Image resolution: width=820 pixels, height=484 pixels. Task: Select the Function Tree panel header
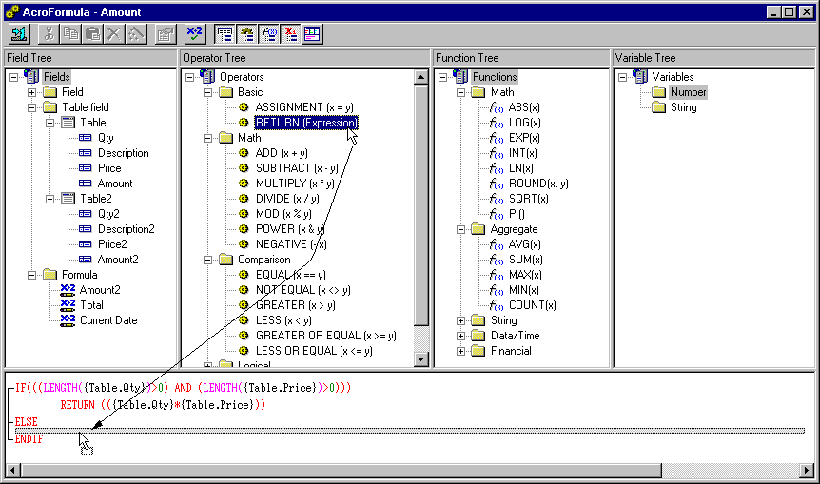520,58
